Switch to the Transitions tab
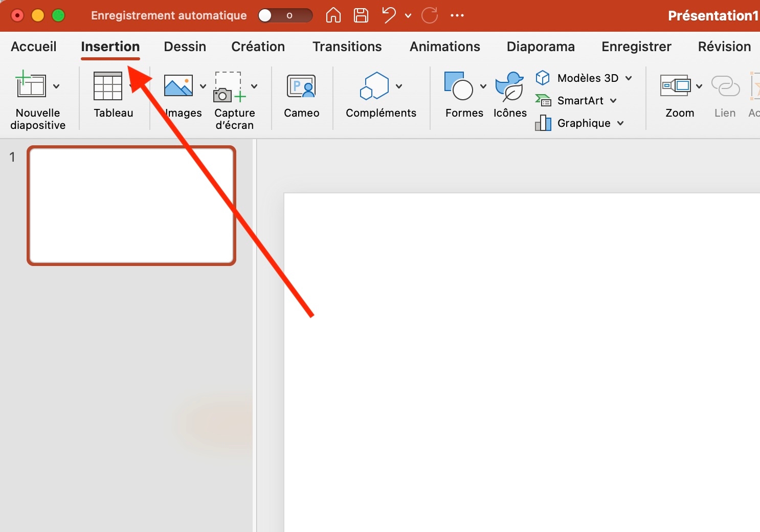Screen dimensions: 760x532 tap(347, 47)
